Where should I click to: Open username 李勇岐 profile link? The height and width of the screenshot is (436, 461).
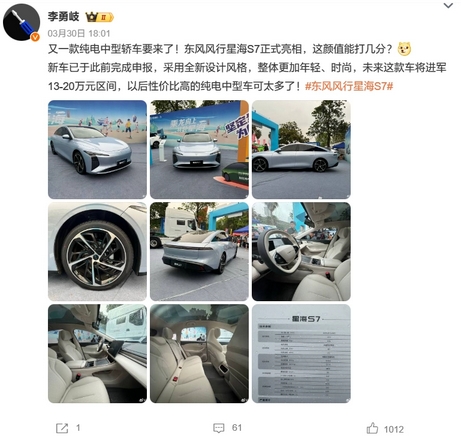[x=63, y=16]
